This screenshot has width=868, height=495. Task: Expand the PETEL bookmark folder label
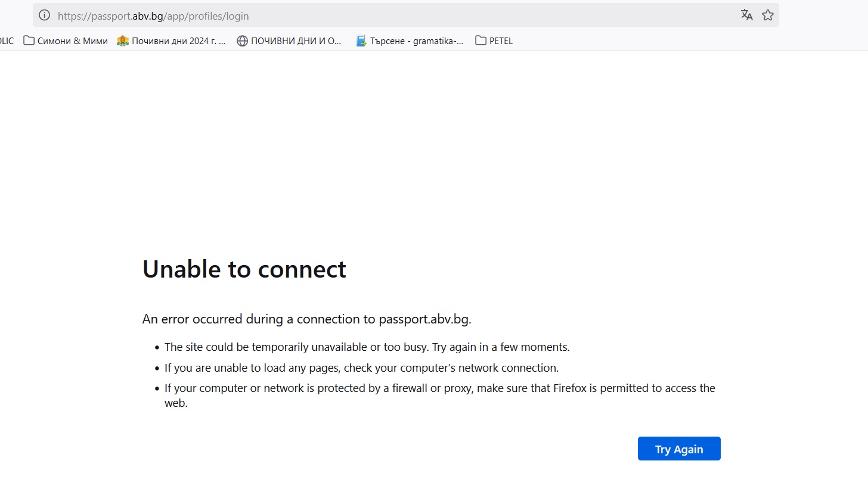click(501, 41)
